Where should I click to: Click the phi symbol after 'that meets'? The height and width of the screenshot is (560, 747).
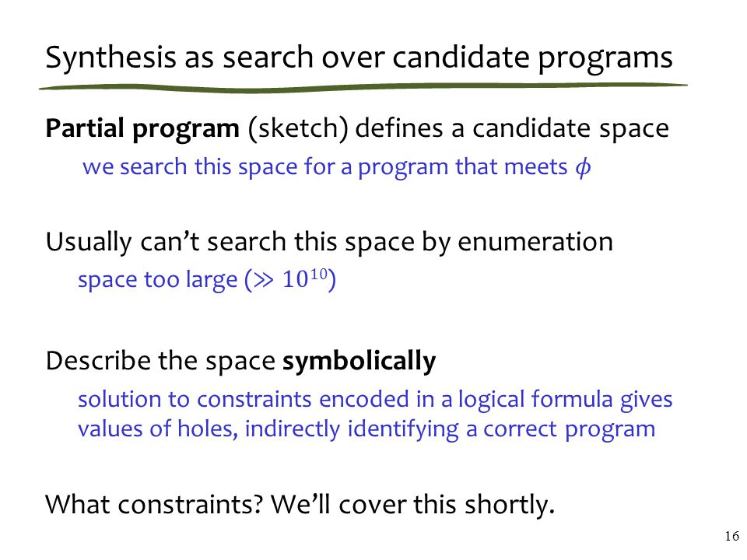tap(583, 168)
